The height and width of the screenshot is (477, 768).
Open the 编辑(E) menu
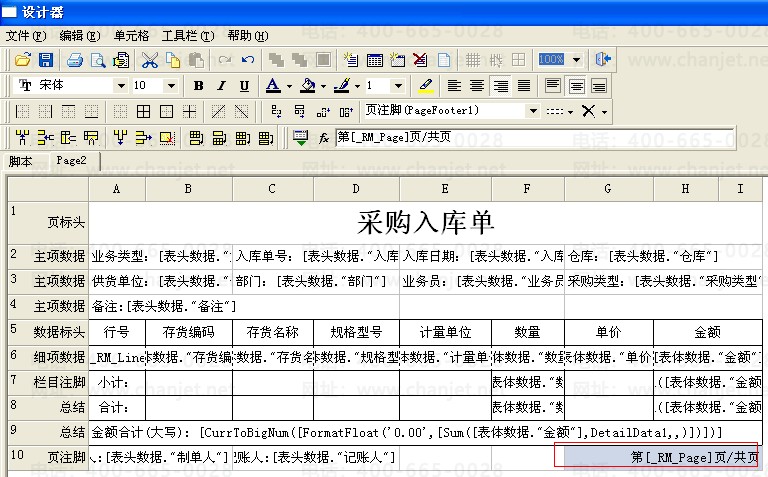79,36
